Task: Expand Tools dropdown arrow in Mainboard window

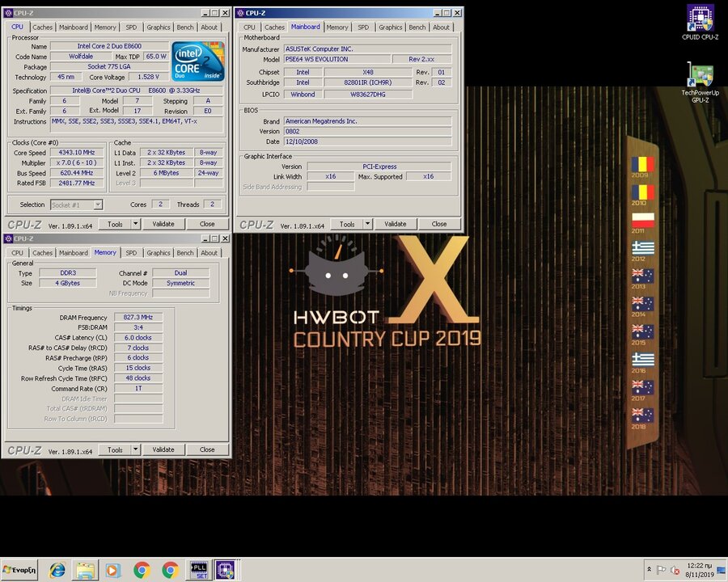Action: point(367,224)
